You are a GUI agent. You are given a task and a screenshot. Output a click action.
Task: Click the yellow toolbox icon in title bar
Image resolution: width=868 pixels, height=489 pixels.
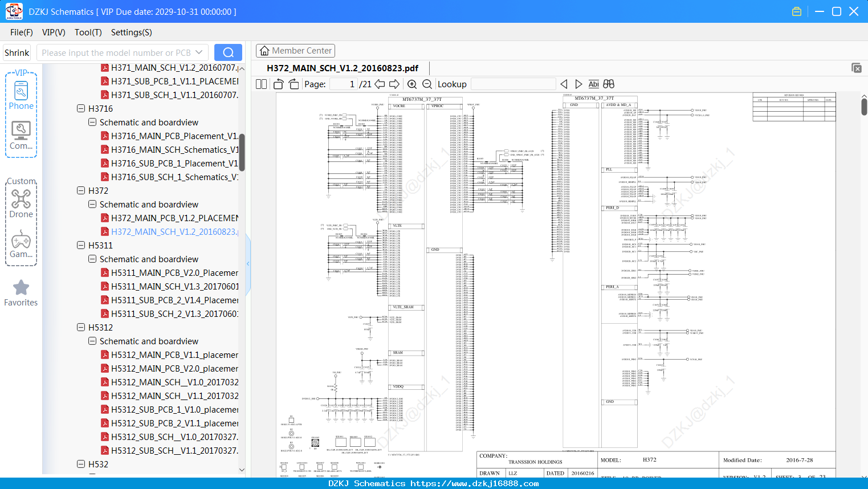(797, 11)
